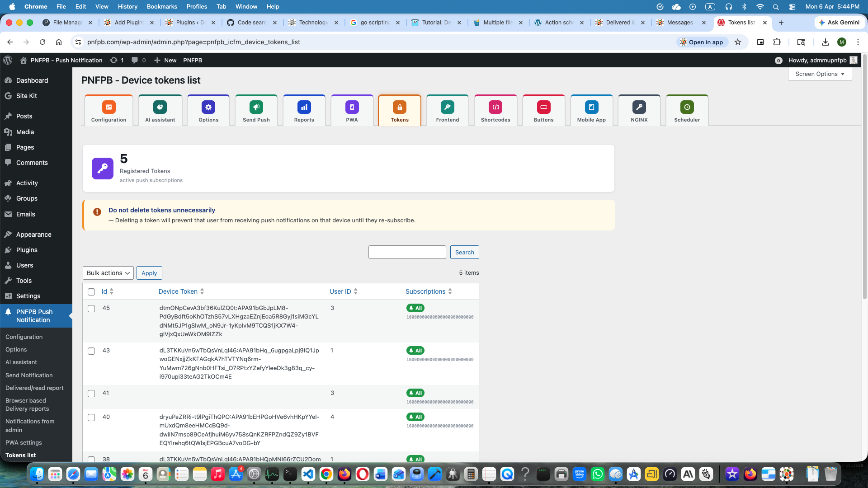868x488 pixels.
Task: Click the Scheduler clock icon tab
Action: point(687,108)
